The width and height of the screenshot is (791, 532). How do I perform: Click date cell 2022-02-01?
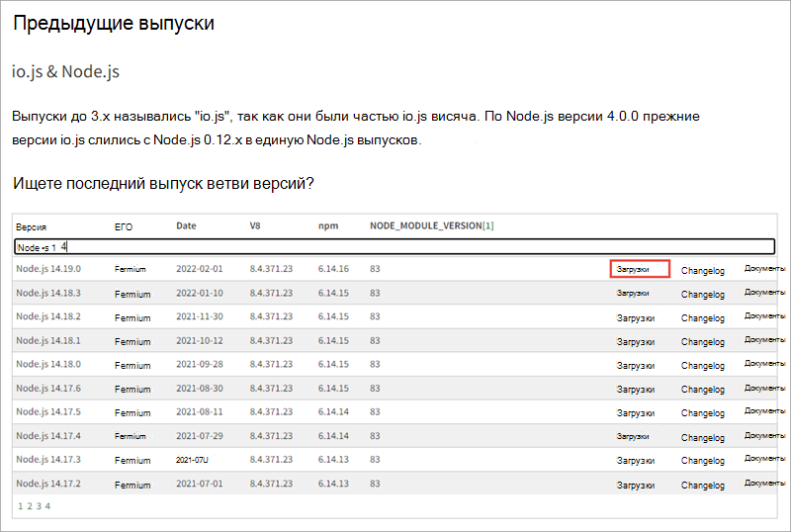[x=200, y=269]
